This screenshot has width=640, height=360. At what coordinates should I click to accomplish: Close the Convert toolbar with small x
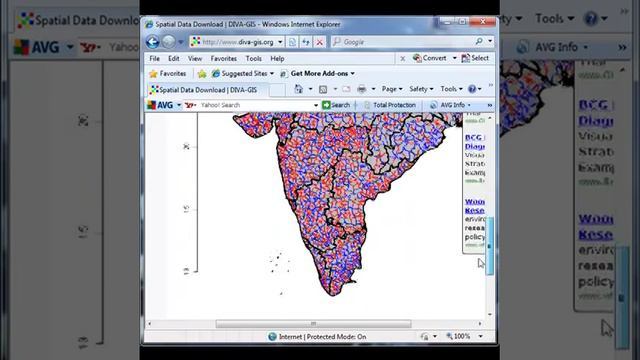(x=402, y=59)
